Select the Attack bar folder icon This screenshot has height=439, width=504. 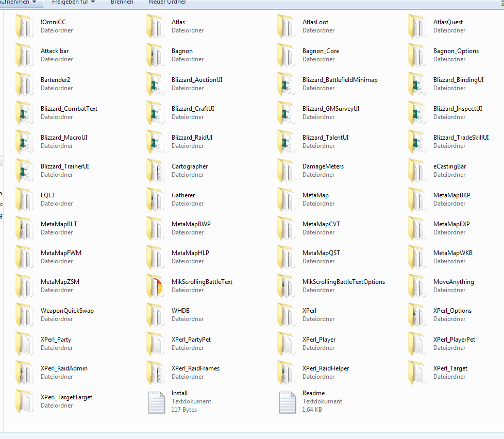click(x=24, y=55)
